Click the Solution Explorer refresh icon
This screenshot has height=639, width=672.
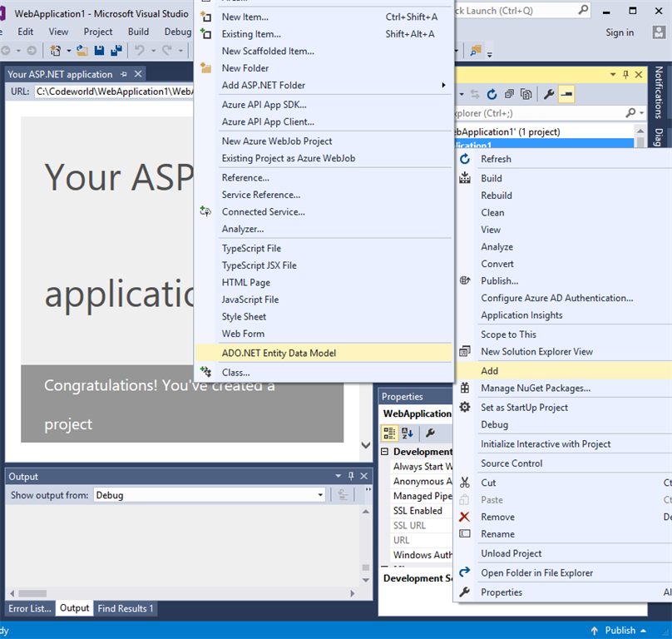coord(492,94)
